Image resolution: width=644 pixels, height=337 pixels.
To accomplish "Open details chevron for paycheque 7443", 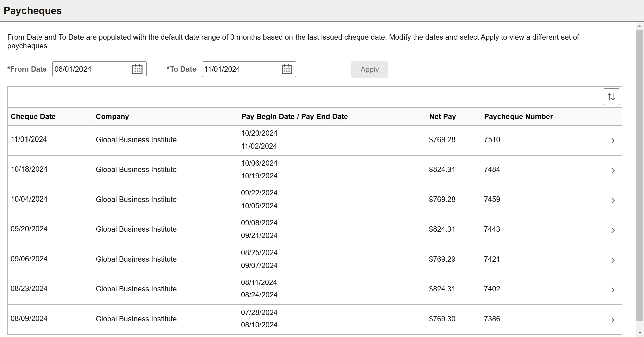I will click(x=613, y=230).
